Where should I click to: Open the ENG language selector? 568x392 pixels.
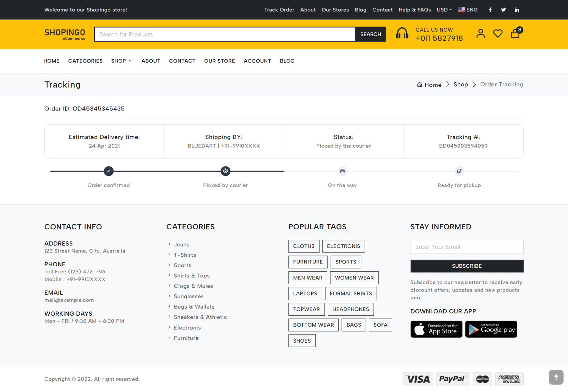click(468, 10)
